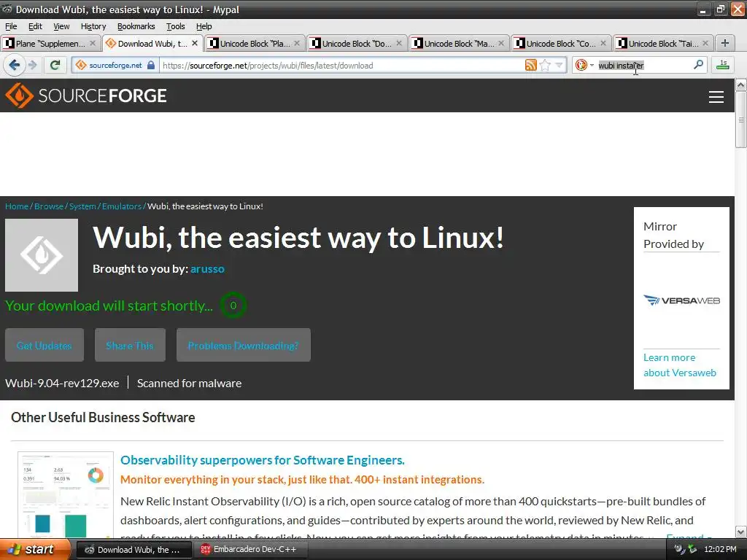Image resolution: width=747 pixels, height=560 pixels.
Task: Open the Edit menu
Action: [35, 26]
